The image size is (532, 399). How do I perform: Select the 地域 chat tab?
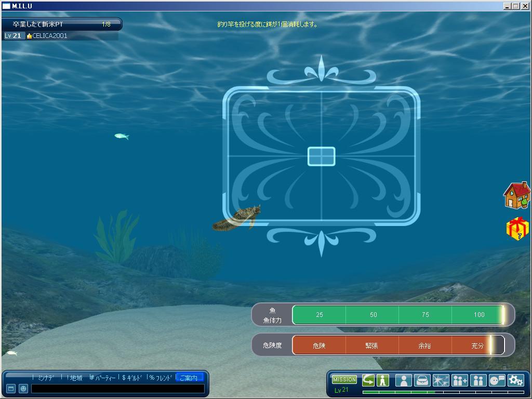(x=76, y=378)
